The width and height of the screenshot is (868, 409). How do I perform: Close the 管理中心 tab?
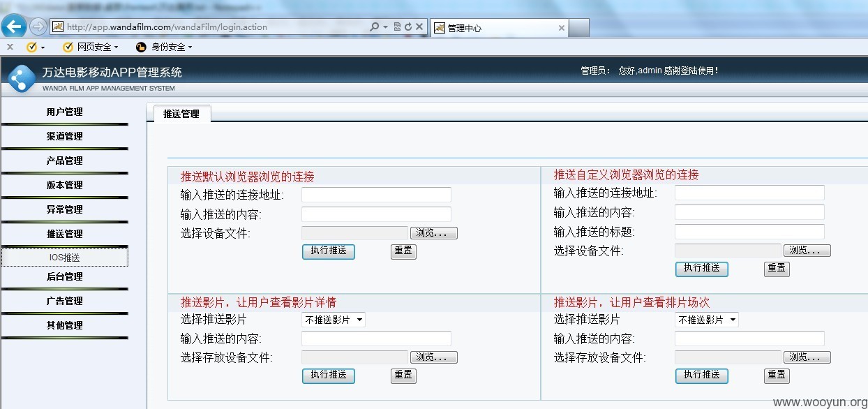562,28
